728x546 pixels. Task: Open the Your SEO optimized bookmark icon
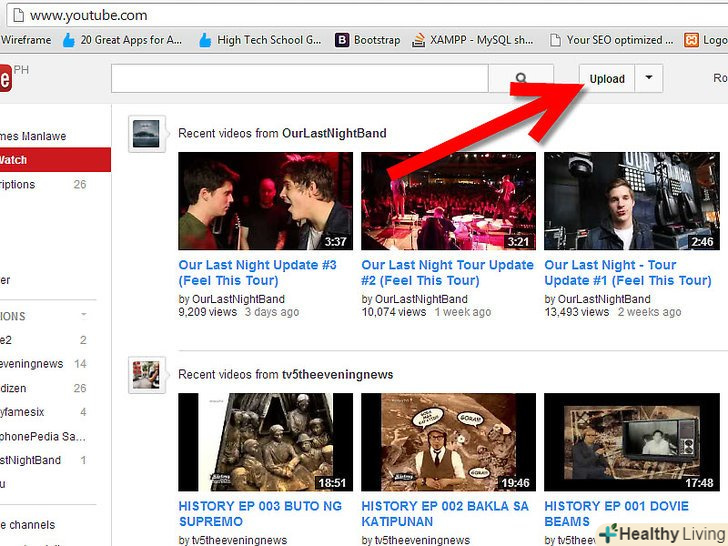coord(555,40)
